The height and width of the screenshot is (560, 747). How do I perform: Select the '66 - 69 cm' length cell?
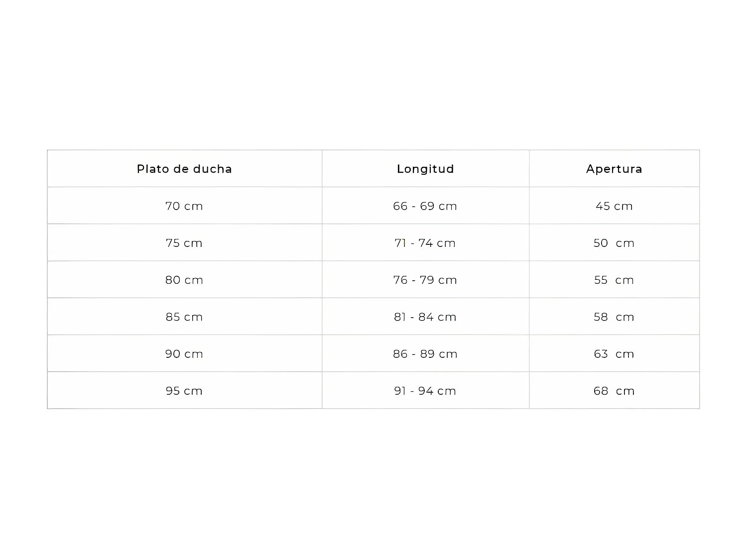[x=425, y=206]
